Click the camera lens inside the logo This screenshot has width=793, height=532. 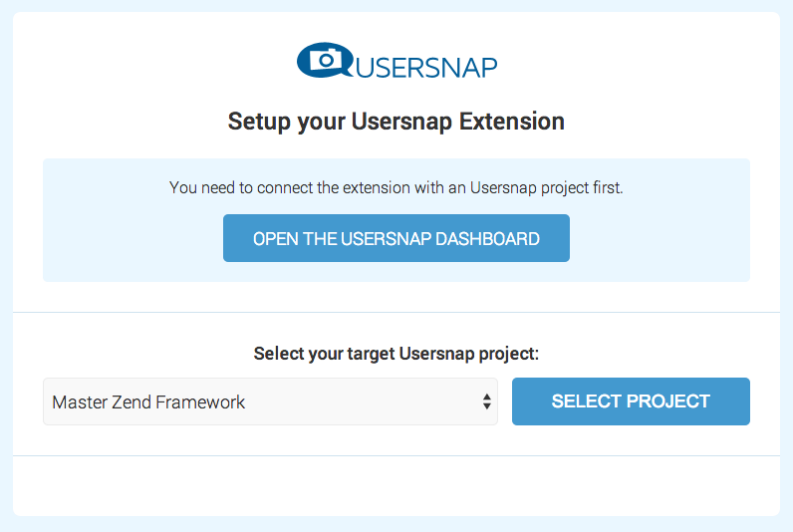[324, 62]
